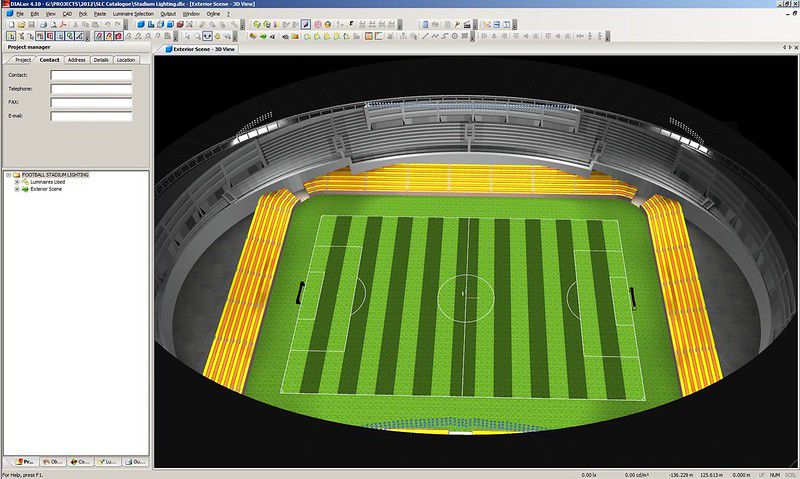Expand the Luminaires Used tree node

pos(16,182)
